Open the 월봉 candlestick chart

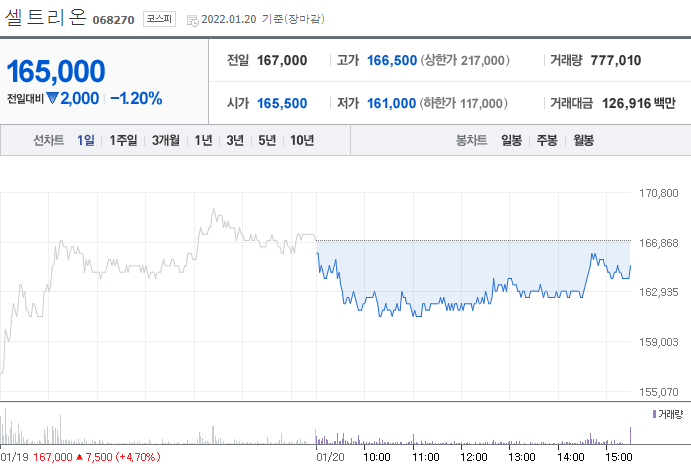point(583,140)
